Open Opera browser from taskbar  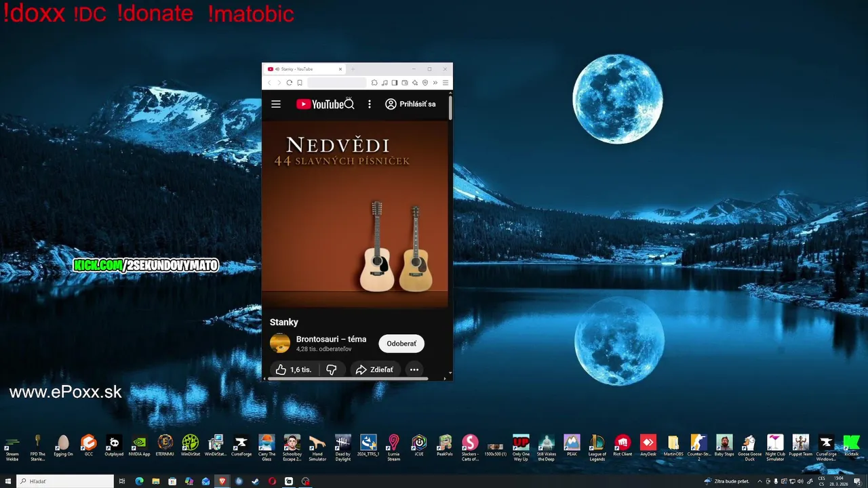[x=272, y=481]
